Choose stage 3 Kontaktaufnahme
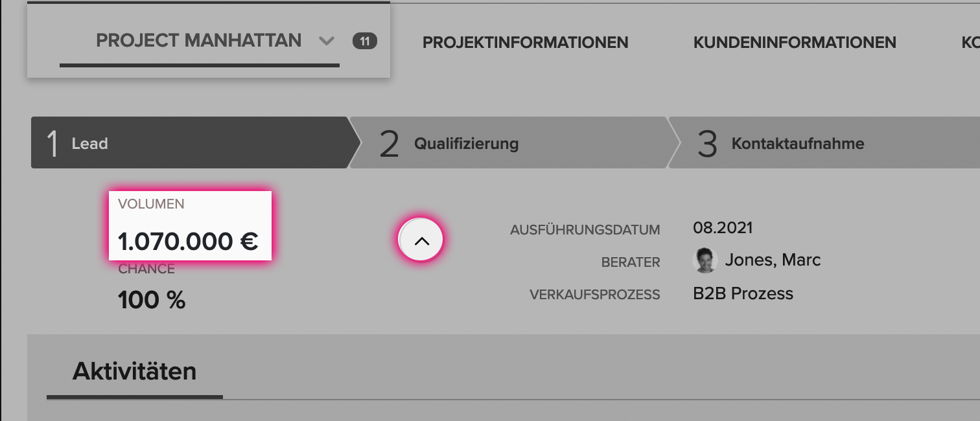Image resolution: width=980 pixels, height=421 pixels. tap(824, 142)
